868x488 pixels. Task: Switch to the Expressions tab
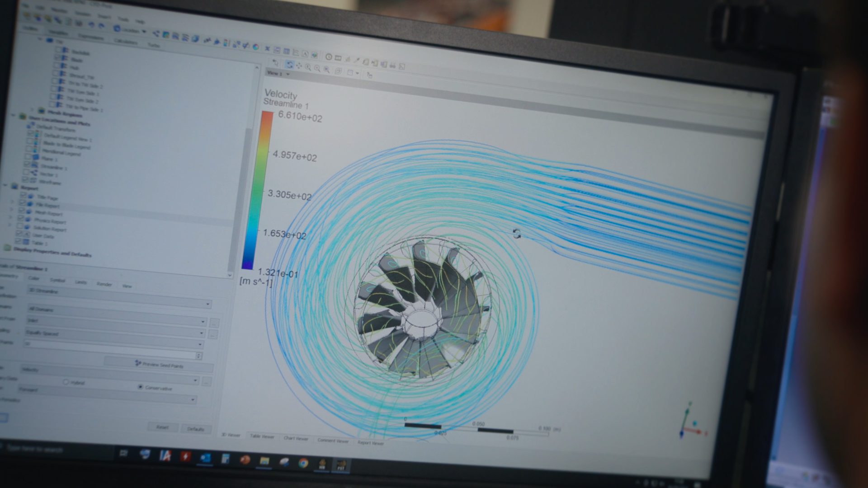90,37
